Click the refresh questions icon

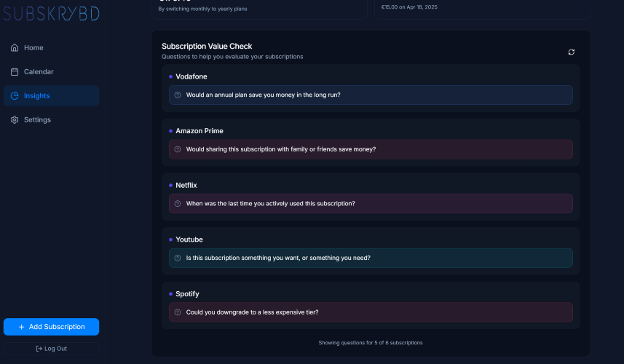(x=571, y=52)
